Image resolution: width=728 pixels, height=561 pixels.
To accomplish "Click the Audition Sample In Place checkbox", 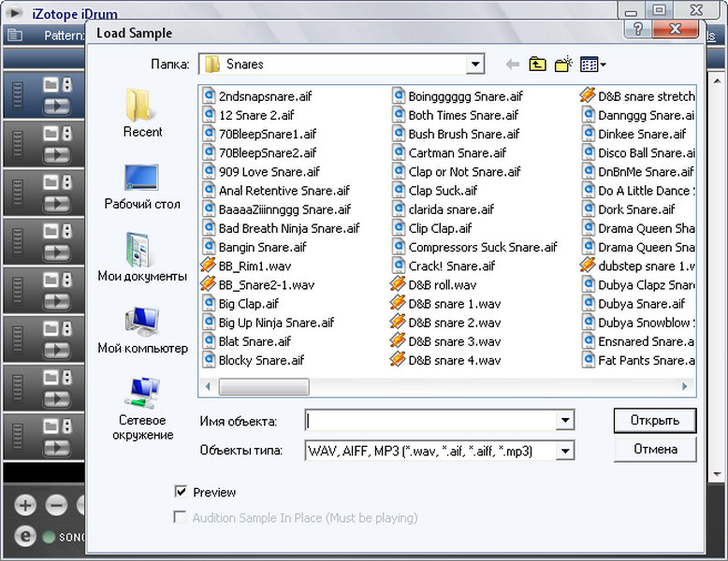I will tap(181, 517).
